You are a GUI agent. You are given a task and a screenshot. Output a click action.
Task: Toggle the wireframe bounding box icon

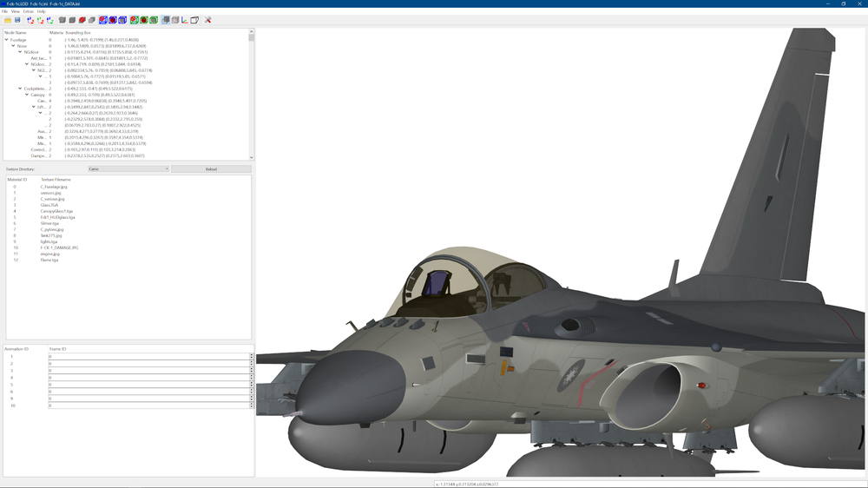pos(194,20)
